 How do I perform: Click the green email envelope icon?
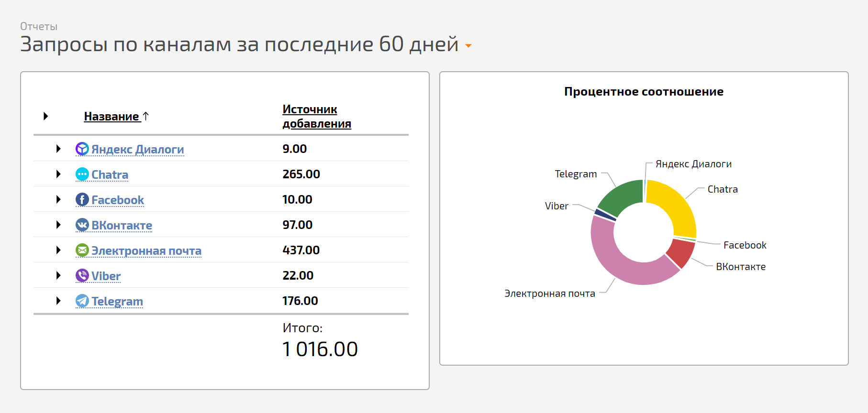[x=82, y=250]
